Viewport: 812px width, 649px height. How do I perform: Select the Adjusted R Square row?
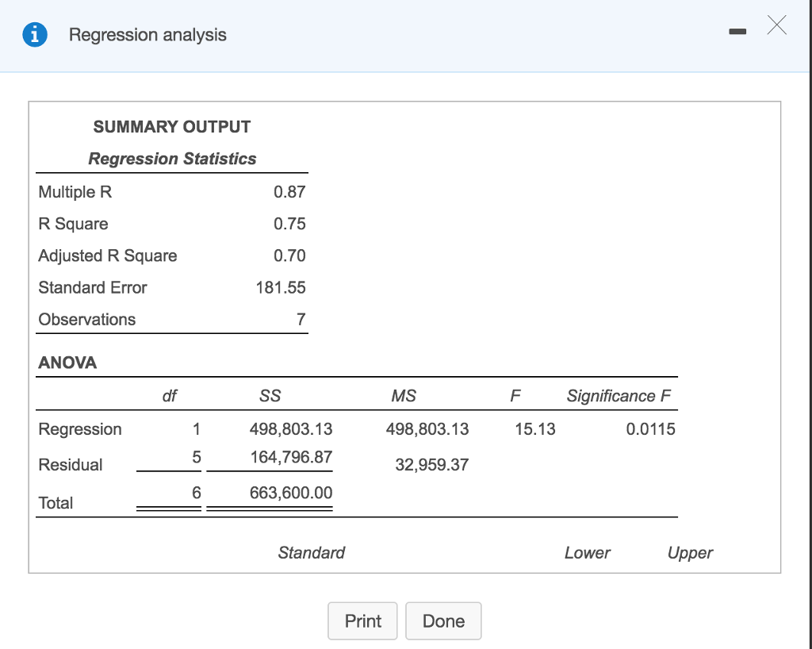tap(107, 255)
